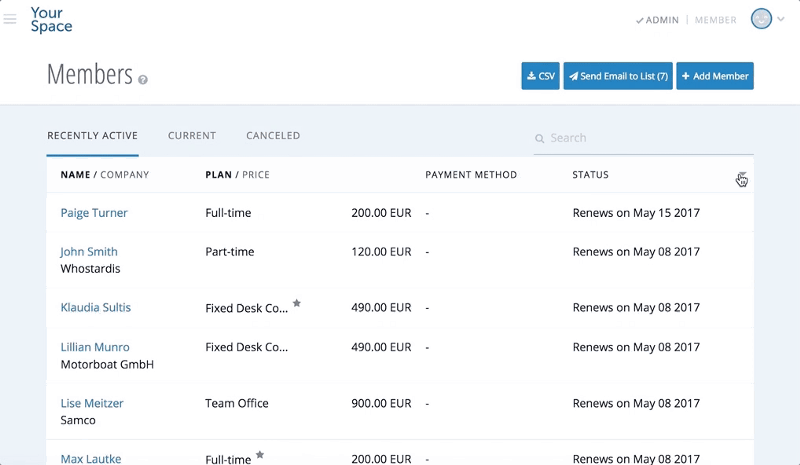This screenshot has width=800, height=465.
Task: Open Paige Turner's member profile
Action: click(x=94, y=213)
